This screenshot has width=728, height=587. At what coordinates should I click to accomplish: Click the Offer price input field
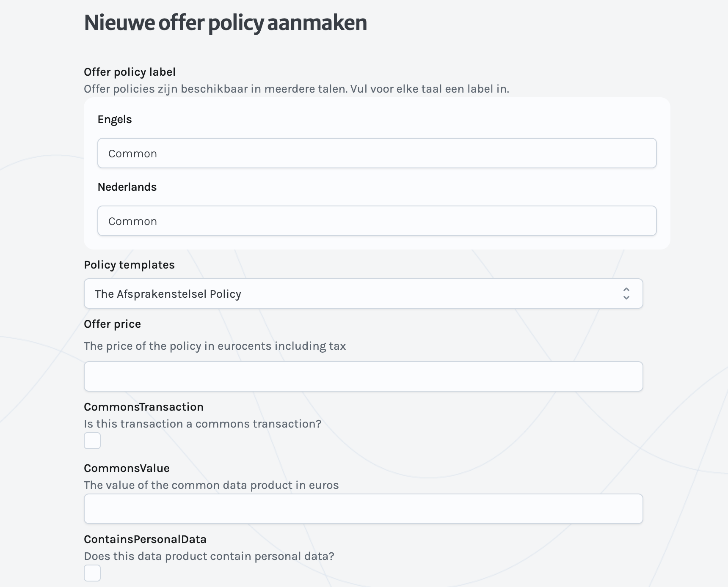[x=363, y=376]
